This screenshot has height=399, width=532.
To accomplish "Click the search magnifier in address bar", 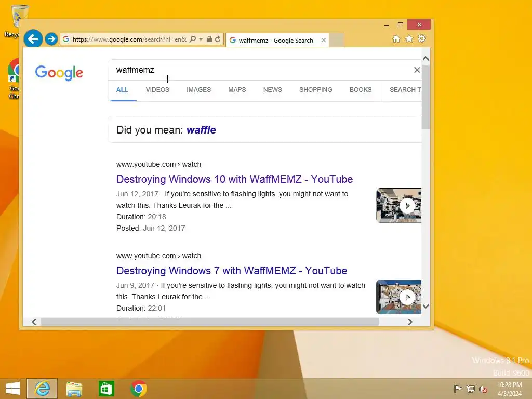I will coord(192,39).
